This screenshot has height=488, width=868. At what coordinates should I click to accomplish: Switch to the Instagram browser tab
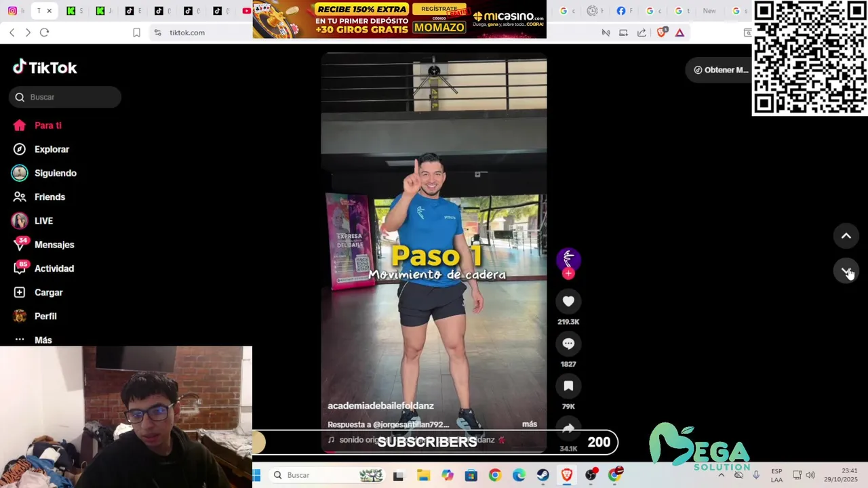[12, 11]
